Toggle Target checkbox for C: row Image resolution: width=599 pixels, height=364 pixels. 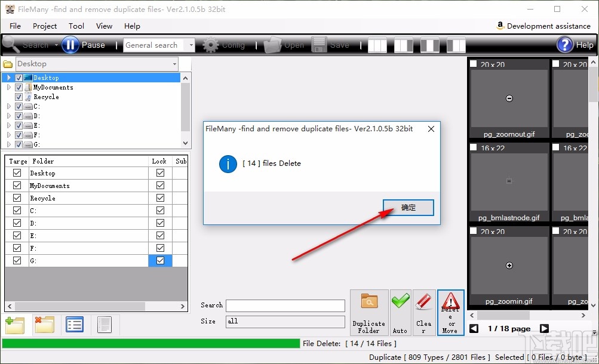[x=17, y=211]
